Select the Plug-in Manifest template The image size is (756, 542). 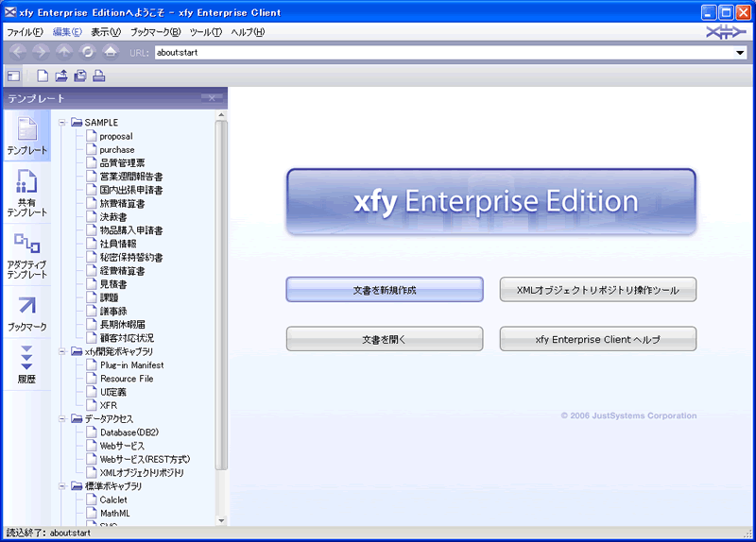pos(131,365)
